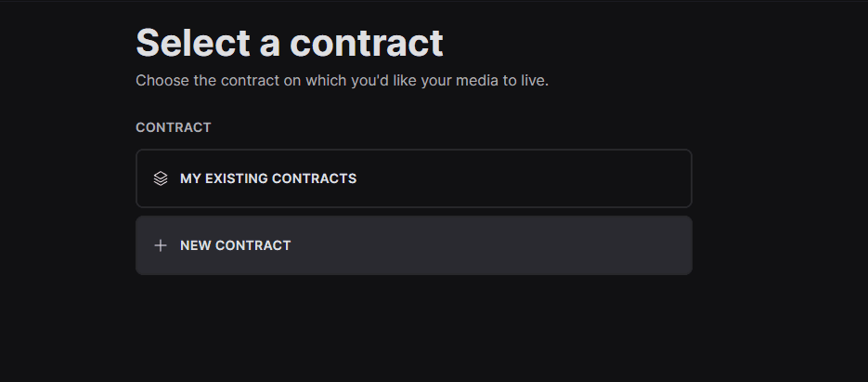Click the word "live." ending the subtitle

coord(535,81)
